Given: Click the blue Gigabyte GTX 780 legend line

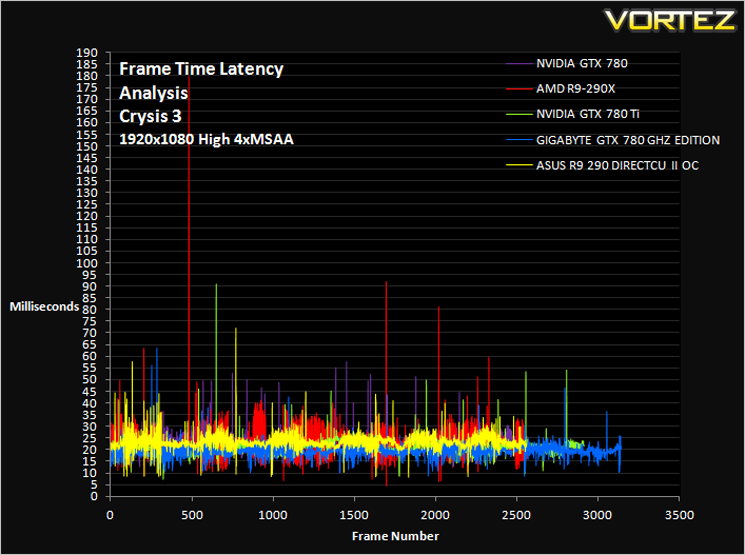Looking at the screenshot, I should (x=519, y=140).
